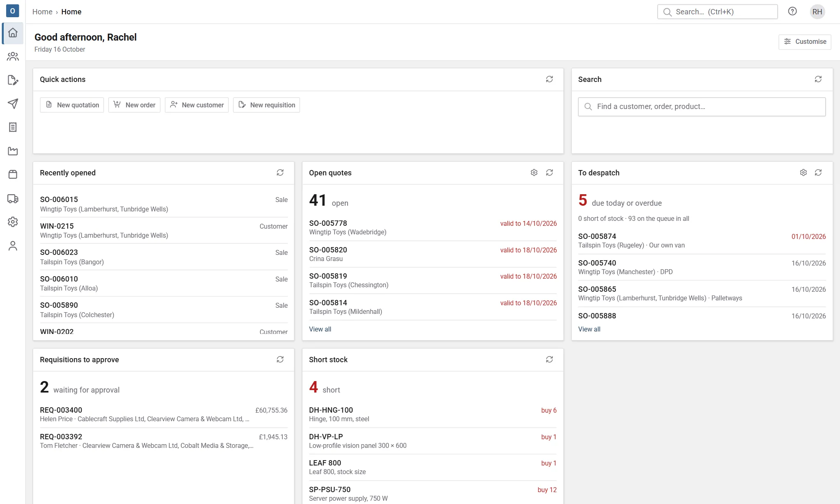Viewport: 840px width, 504px height.
Task: Click the help question mark icon
Action: point(792,11)
